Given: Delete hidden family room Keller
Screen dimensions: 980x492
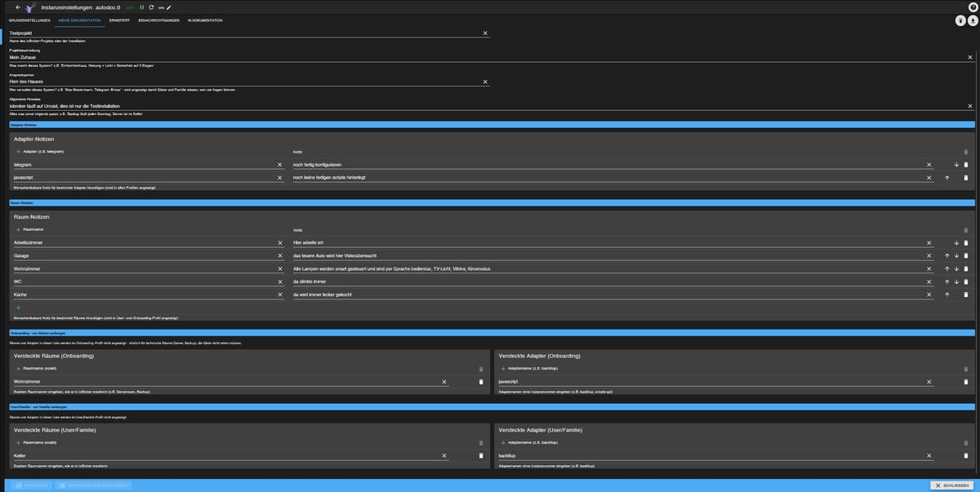Looking at the screenshot, I should coord(481,455).
